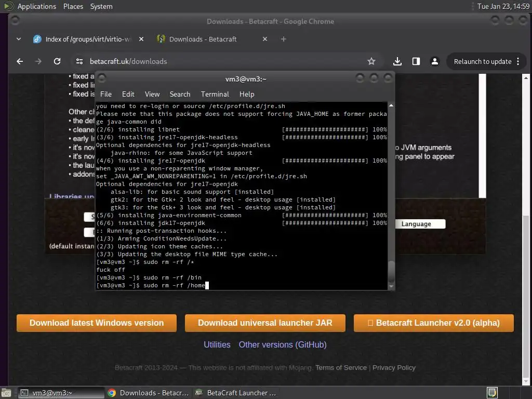The height and width of the screenshot is (399, 532).
Task: Open the terminal View menu
Action: pos(152,95)
